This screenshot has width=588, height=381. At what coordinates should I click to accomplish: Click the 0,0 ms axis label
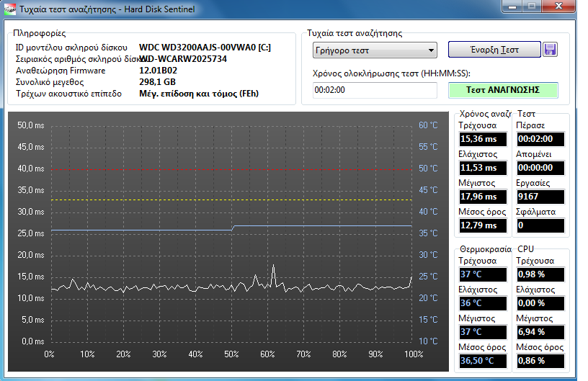(x=32, y=341)
